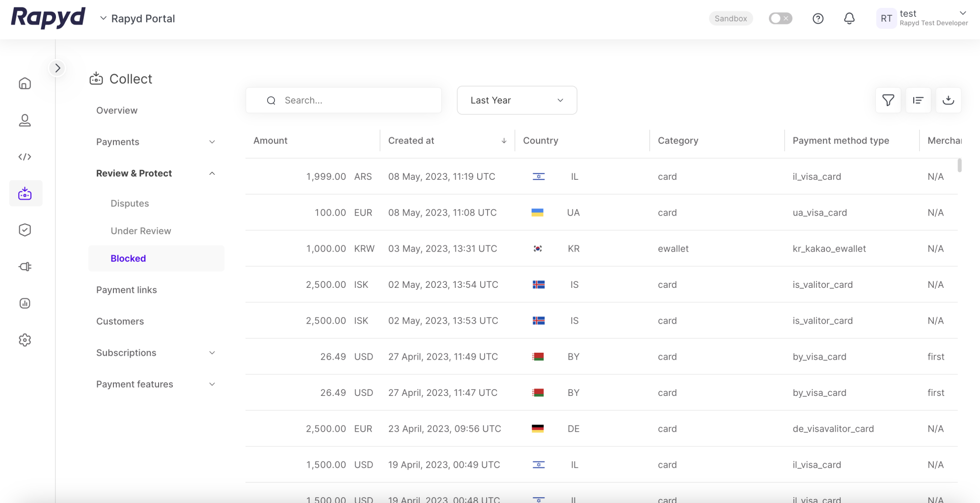The width and height of the screenshot is (980, 503).
Task: Open the Developers code icon
Action: (x=25, y=157)
